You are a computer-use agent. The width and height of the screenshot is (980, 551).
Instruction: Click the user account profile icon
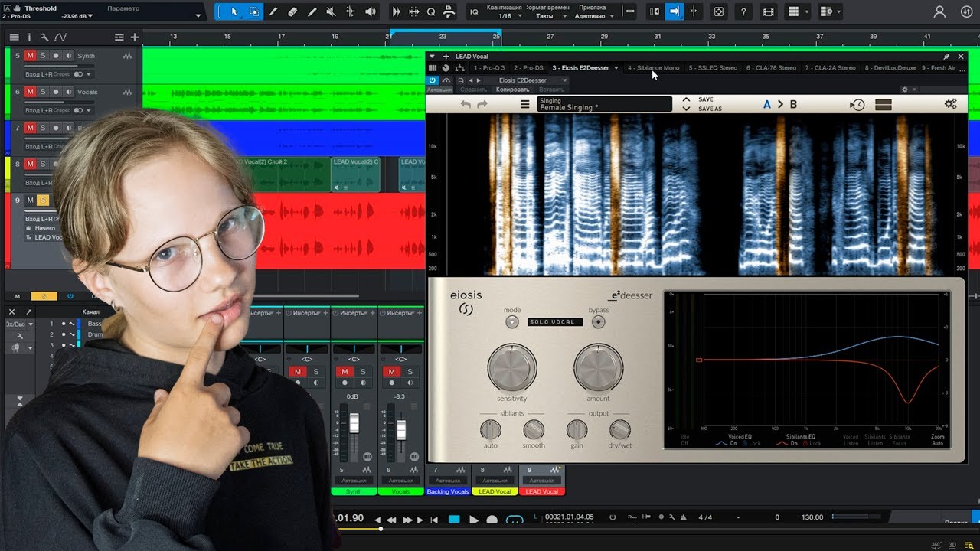tap(940, 11)
